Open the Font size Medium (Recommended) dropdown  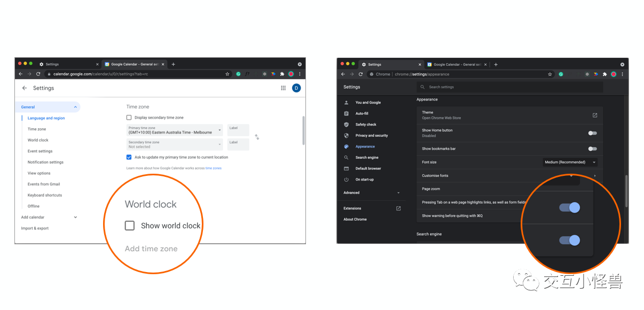pyautogui.click(x=570, y=162)
